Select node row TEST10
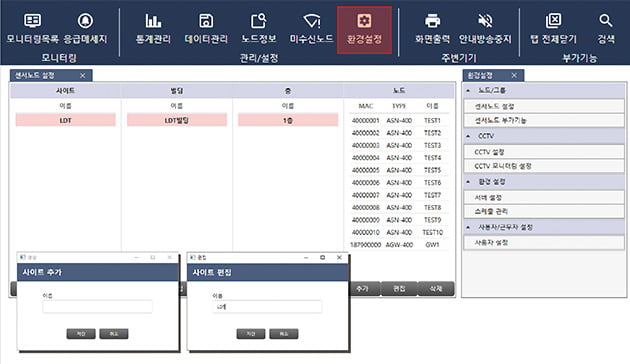630x364 pixels. tap(399, 233)
